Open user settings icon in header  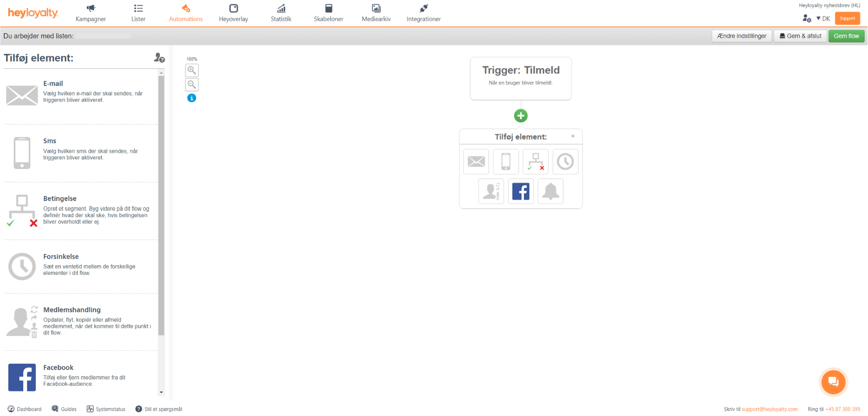[806, 18]
